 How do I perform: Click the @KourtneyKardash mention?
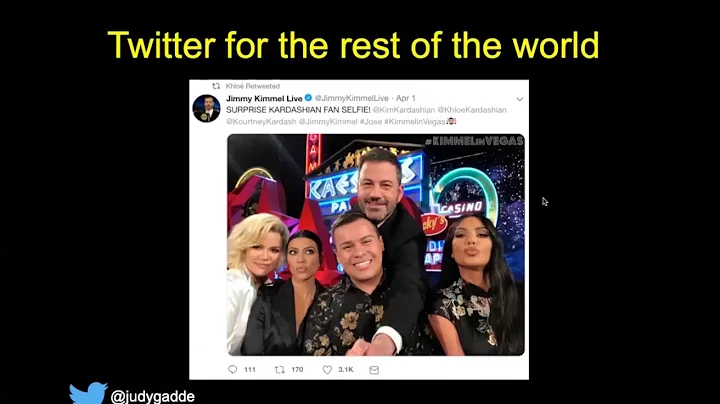(x=261, y=122)
